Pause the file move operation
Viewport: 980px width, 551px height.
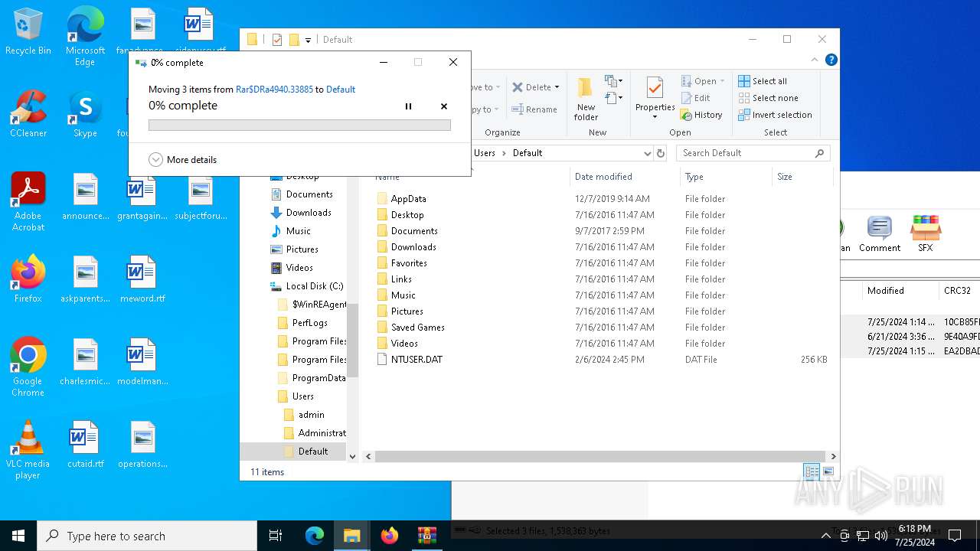408,106
